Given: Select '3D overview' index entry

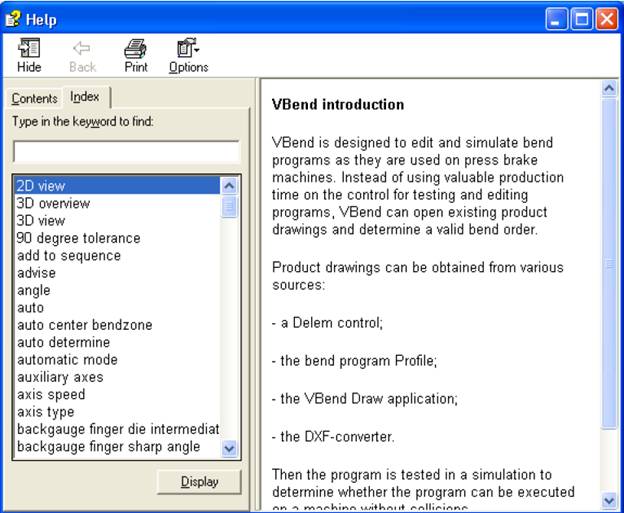Looking at the screenshot, I should tap(117, 203).
